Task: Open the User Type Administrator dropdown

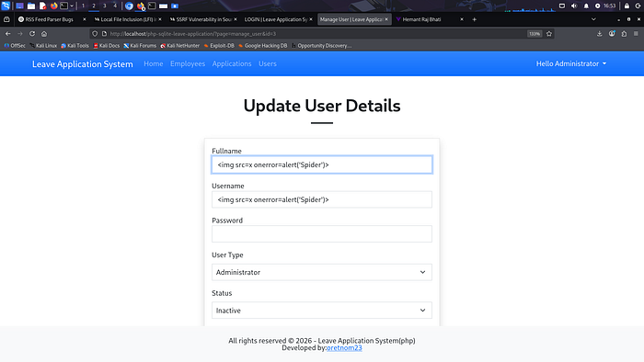Action: click(322, 272)
